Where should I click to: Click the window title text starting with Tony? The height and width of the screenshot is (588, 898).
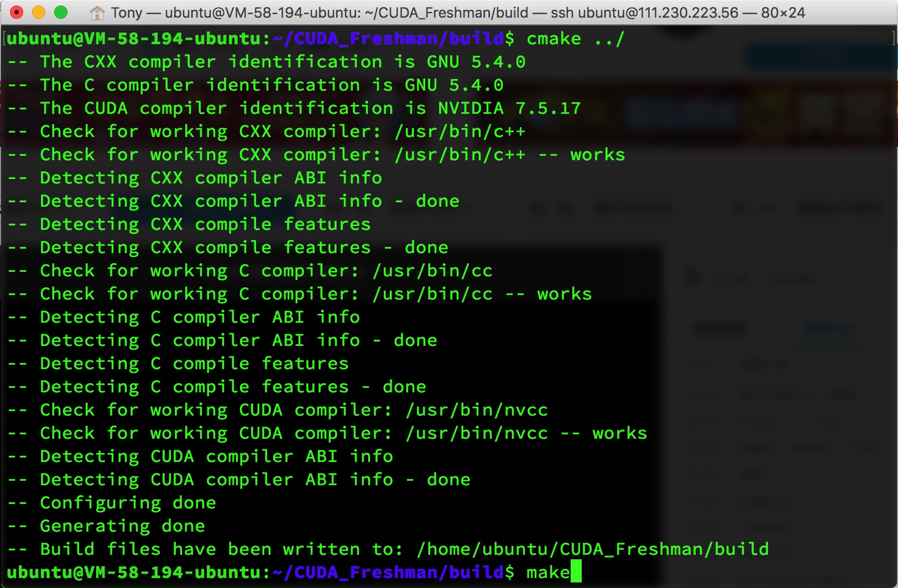coord(457,13)
